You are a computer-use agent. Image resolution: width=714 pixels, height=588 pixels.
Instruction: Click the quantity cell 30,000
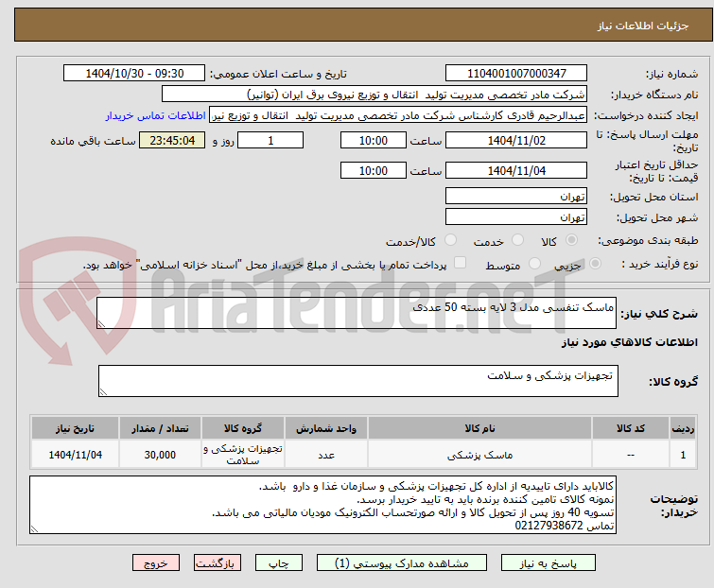[x=160, y=455]
